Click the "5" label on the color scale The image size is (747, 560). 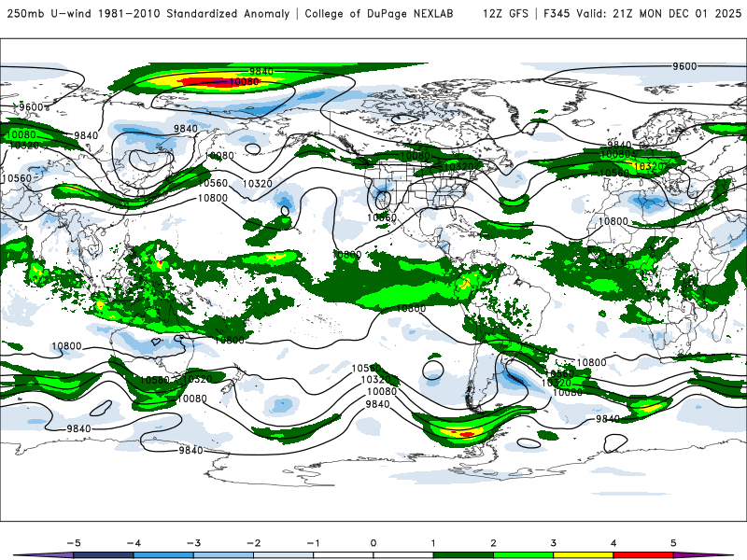[673, 543]
